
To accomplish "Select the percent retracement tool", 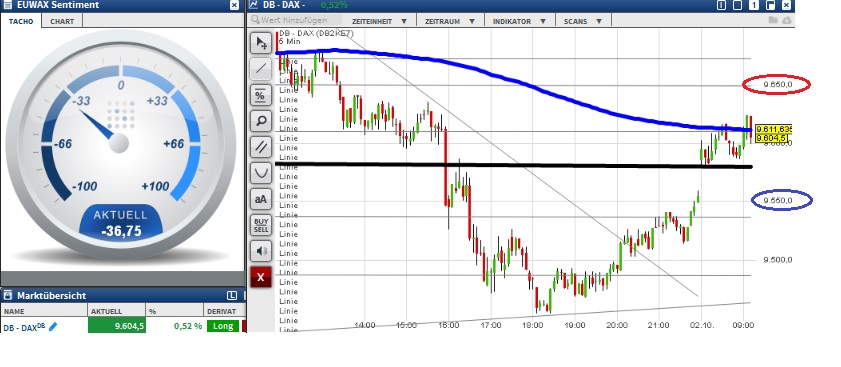I will pos(261,95).
